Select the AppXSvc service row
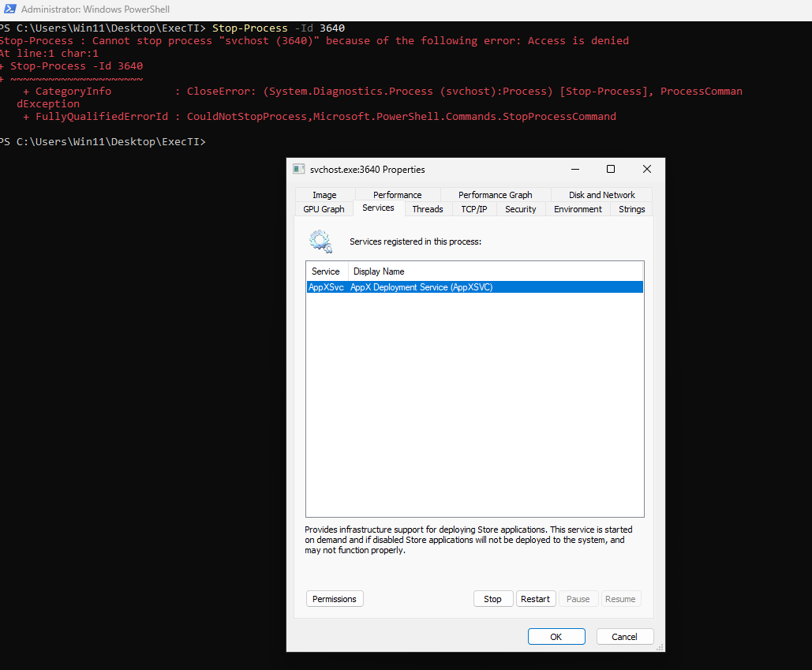Viewport: 812px width, 670px height. (473, 287)
